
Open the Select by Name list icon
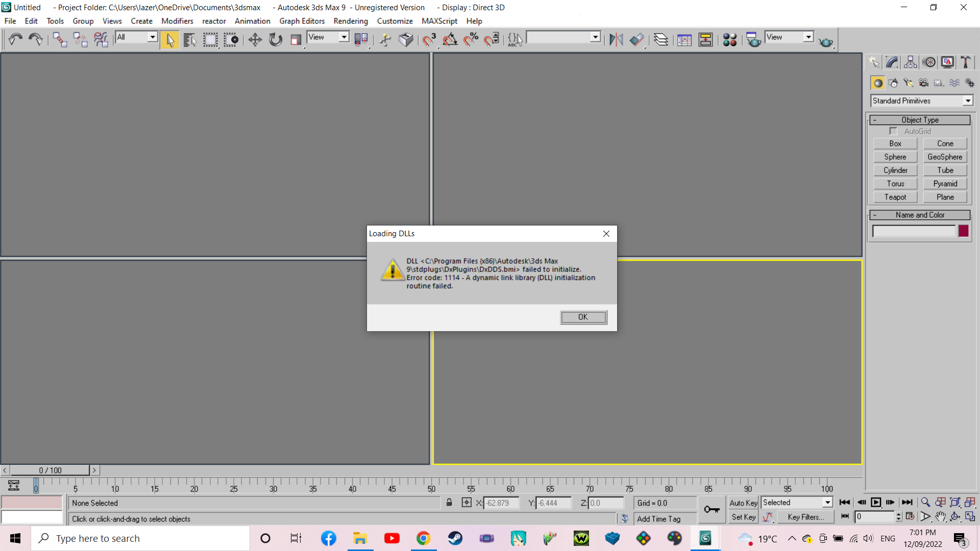point(190,39)
